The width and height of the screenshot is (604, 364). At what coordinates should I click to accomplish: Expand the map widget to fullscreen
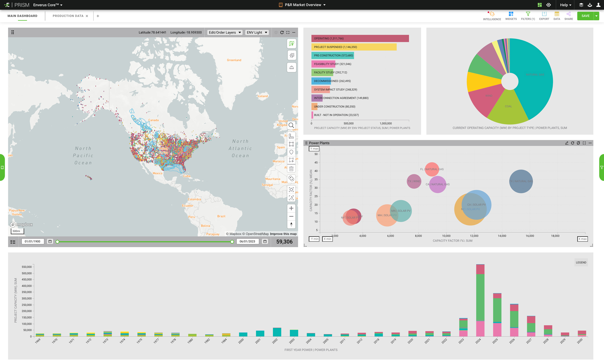coord(288,32)
